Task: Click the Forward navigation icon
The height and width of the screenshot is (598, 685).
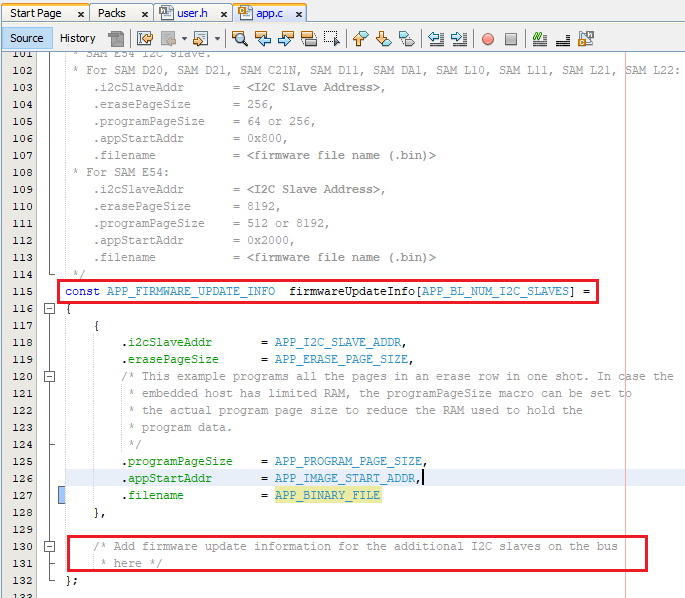Action: click(x=201, y=38)
